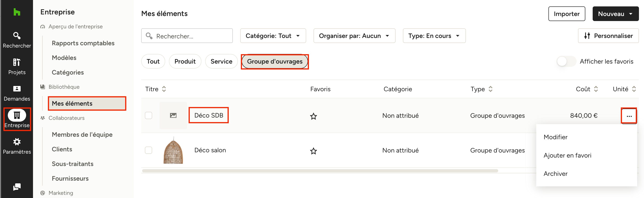Choose Archiver from the context menu

pos(556,174)
